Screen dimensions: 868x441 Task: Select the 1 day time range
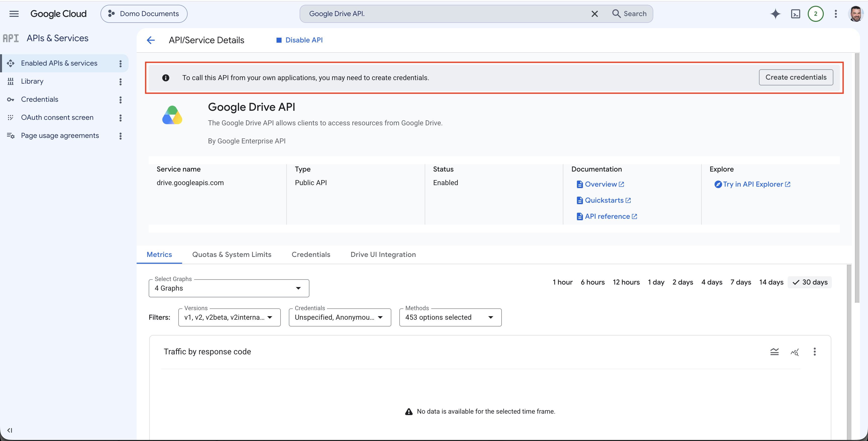click(x=656, y=282)
